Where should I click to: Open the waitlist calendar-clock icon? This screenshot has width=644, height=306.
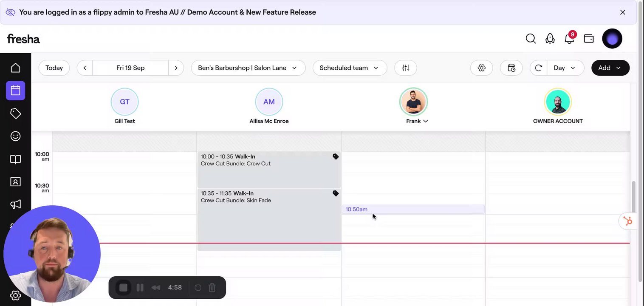(511, 68)
